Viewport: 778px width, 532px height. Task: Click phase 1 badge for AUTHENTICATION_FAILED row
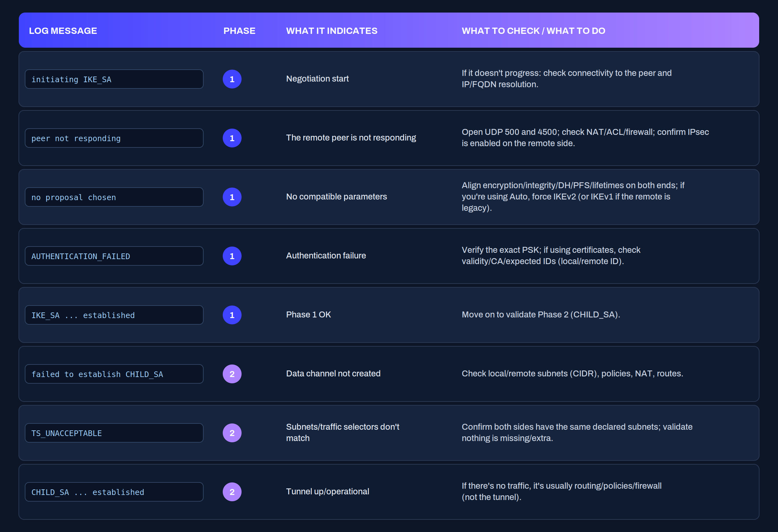(x=232, y=256)
